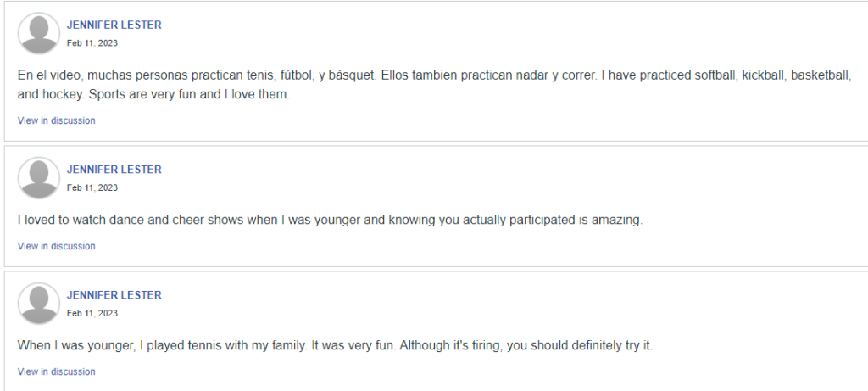
Task: Click the Feb 11, 2023 date on the dance post
Action: (92, 187)
